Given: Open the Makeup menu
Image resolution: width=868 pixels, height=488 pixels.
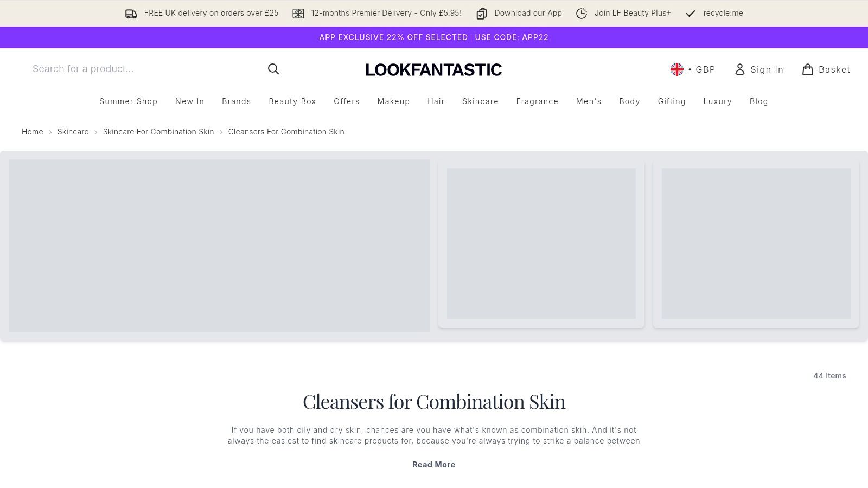Looking at the screenshot, I should [x=394, y=101].
